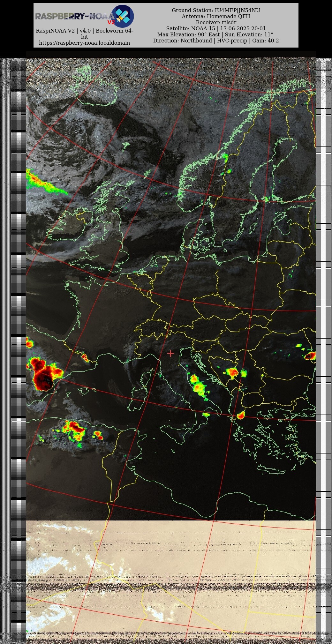Screen dimensions: 332x644
Task: Click 'Max Elevation: 90° East | Sun Elevation: 11°' line
Action: coord(215,34)
